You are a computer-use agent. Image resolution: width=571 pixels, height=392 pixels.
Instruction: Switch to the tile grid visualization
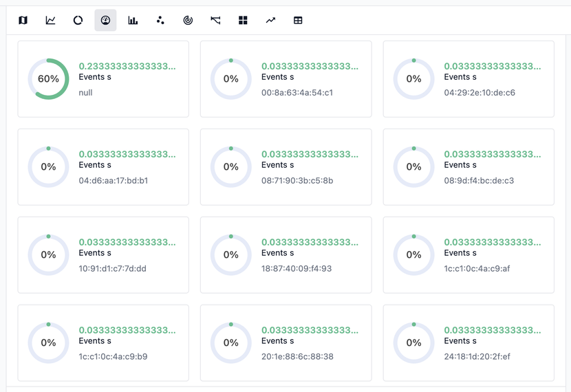coord(243,21)
